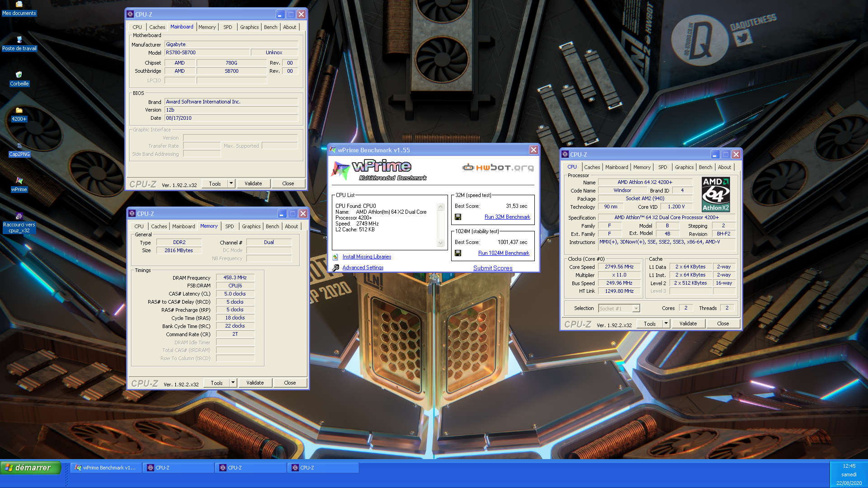This screenshot has width=868, height=488.
Task: Click the Windows flag on démarrer button
Action: point(9,468)
